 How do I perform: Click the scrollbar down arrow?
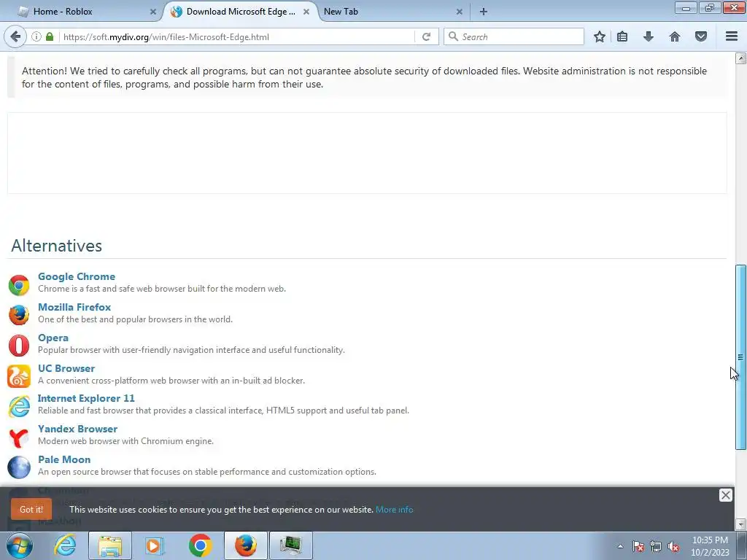[x=740, y=524]
